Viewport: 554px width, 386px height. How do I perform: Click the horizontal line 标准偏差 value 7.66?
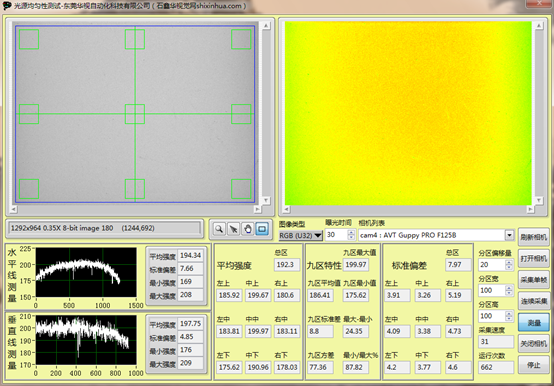pos(190,268)
